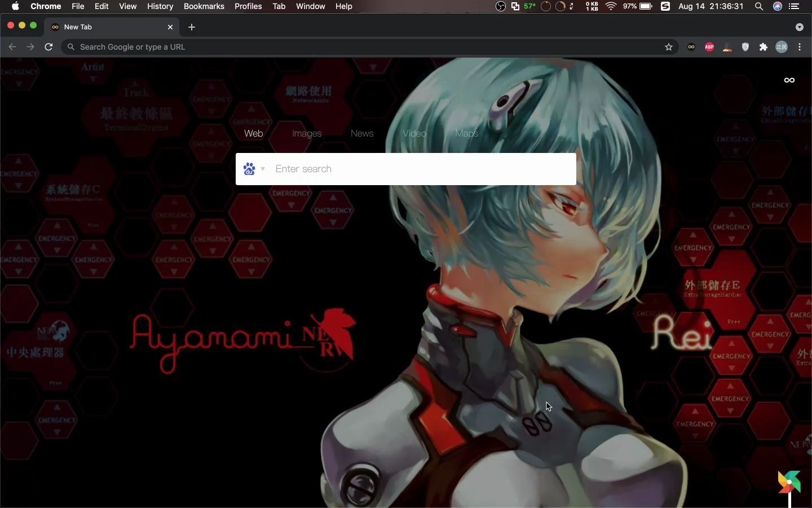Screen dimensions: 812x508
Task: Click the pinwheel icon in the bottom corner
Action: (789, 483)
